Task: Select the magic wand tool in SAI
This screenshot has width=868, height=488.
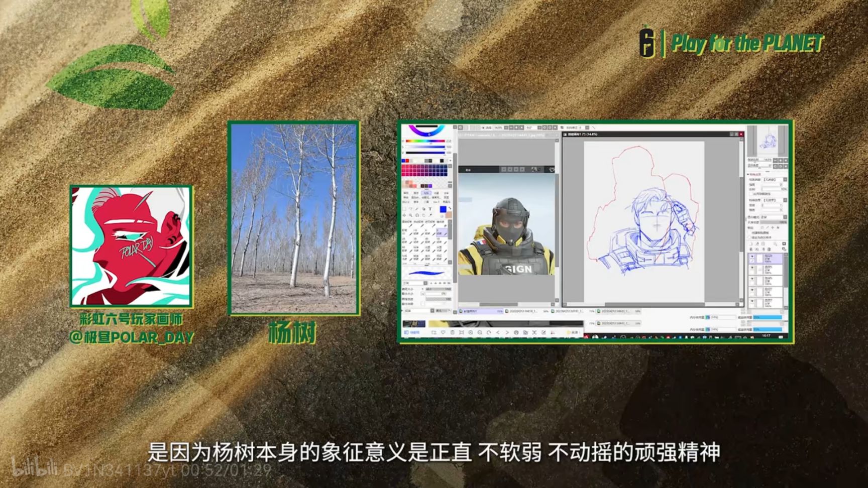Action: [417, 209]
